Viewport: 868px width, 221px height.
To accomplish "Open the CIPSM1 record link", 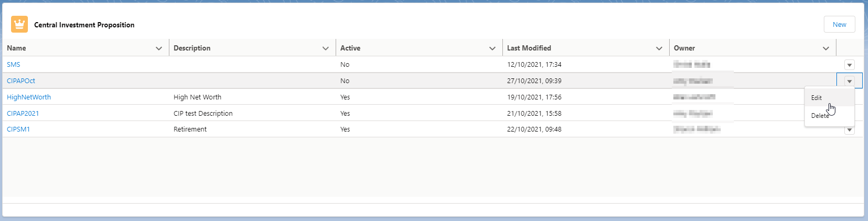I will [x=18, y=129].
